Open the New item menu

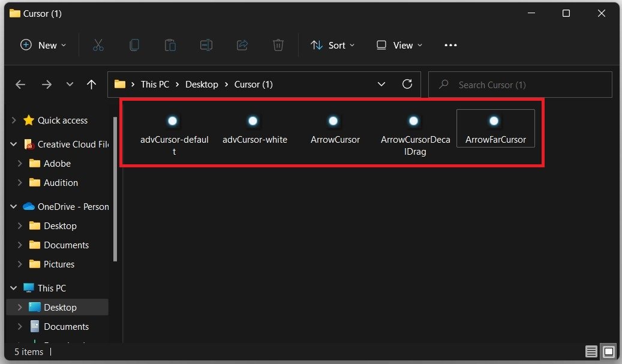42,44
